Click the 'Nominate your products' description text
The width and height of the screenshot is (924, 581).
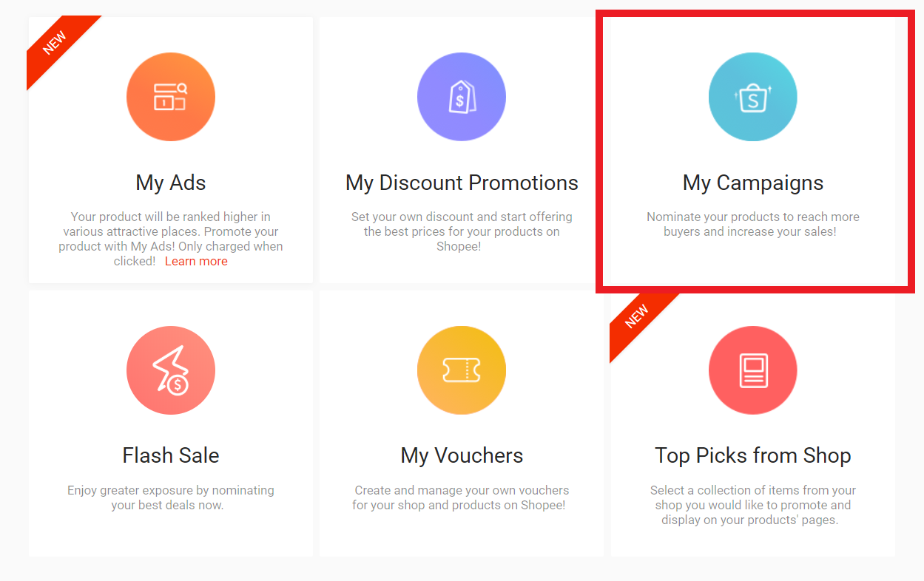tap(752, 224)
